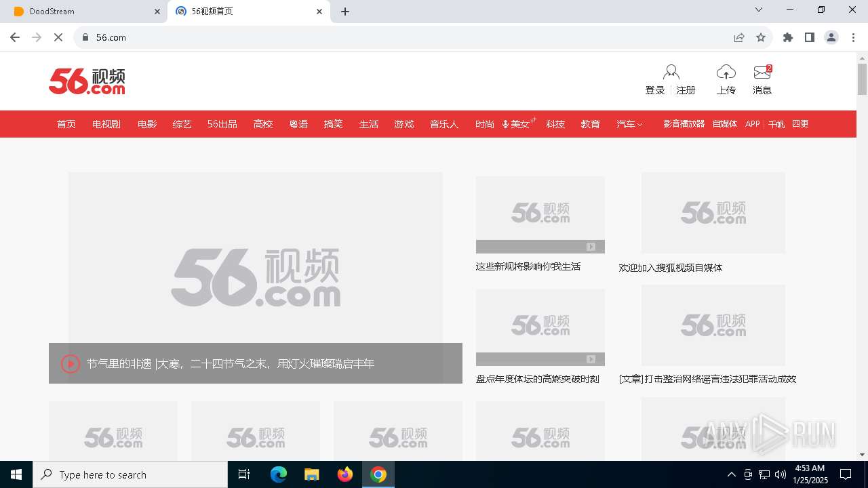
Task: Open thumbnail above 欢迎加入搜狐视频自媒体
Action: pos(713,213)
